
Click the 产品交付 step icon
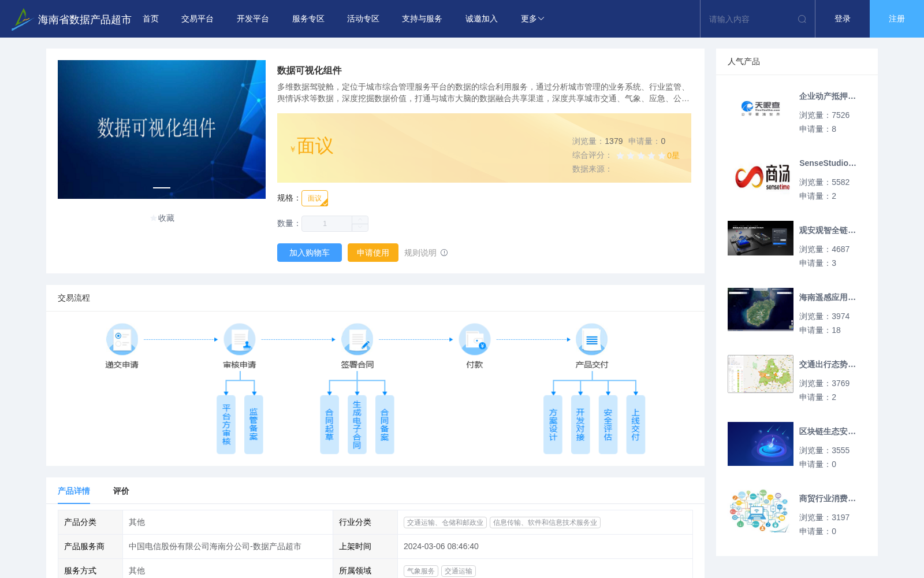coord(592,339)
